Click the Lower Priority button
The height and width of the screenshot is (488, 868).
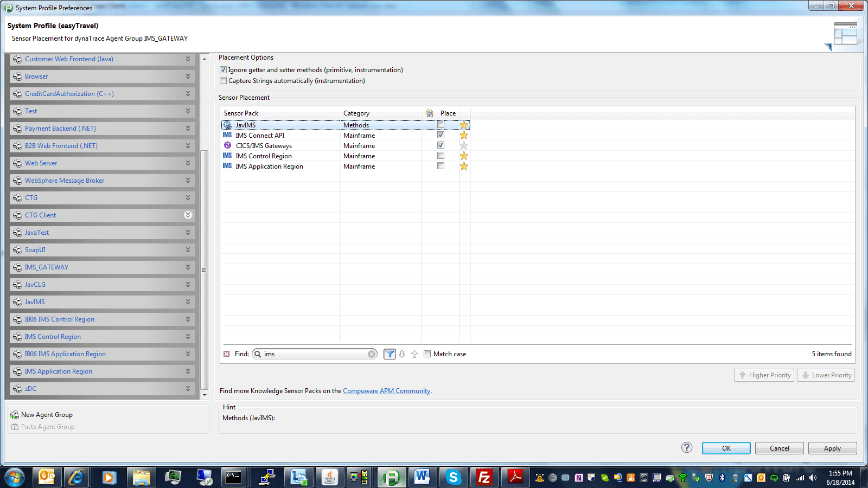826,375
